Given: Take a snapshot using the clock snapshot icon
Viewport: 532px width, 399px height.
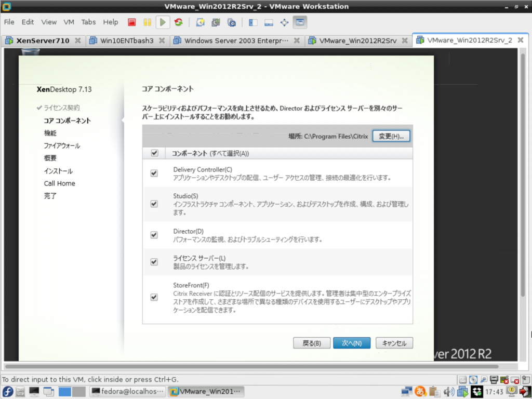Looking at the screenshot, I should point(200,22).
